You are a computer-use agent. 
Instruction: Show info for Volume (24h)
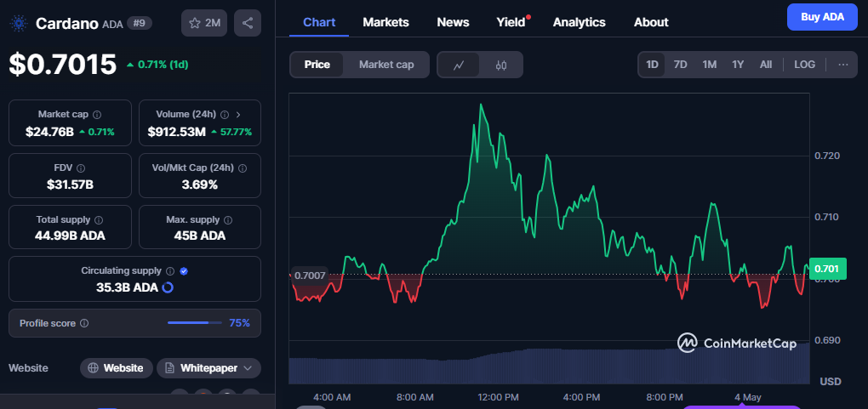pos(225,115)
